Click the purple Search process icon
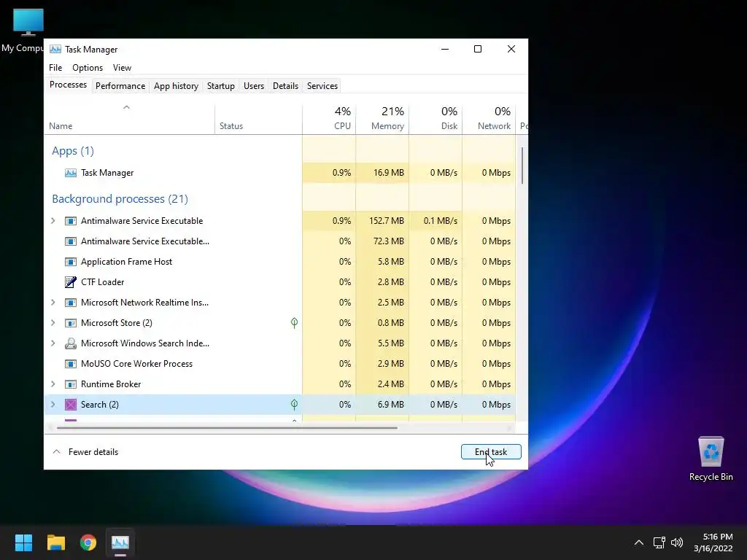 coord(71,405)
